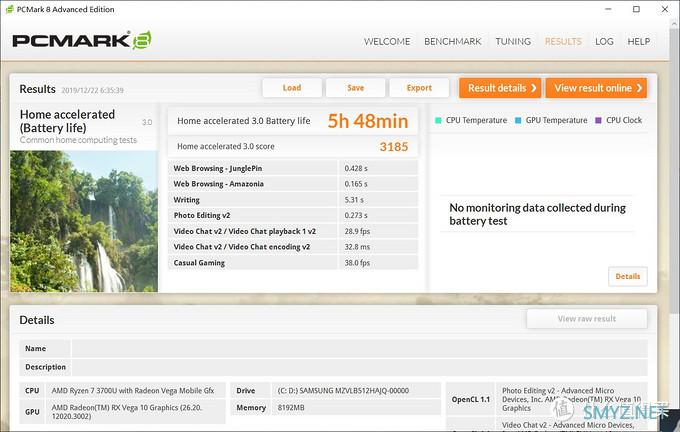Click the Load button
The height and width of the screenshot is (432, 680).
point(292,88)
